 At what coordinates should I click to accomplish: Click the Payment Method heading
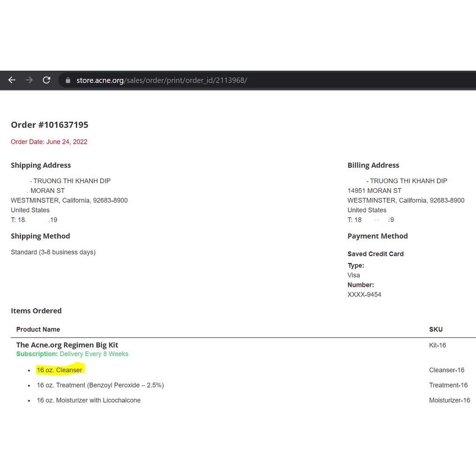coord(377,236)
